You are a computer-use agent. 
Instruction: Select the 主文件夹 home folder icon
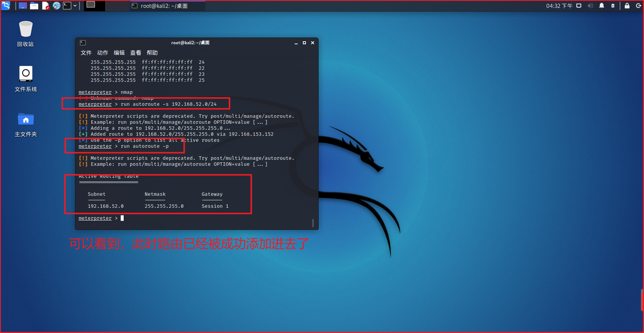pos(26,124)
